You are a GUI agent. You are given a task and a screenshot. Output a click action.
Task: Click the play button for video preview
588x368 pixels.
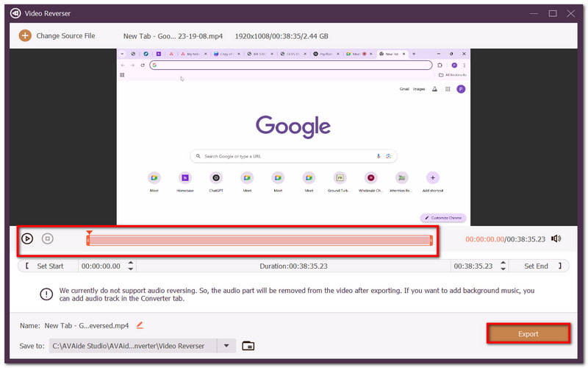coord(27,238)
